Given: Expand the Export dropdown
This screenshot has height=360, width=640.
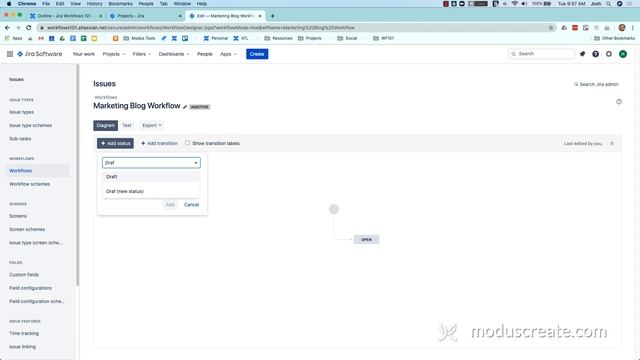Looking at the screenshot, I should 152,125.
